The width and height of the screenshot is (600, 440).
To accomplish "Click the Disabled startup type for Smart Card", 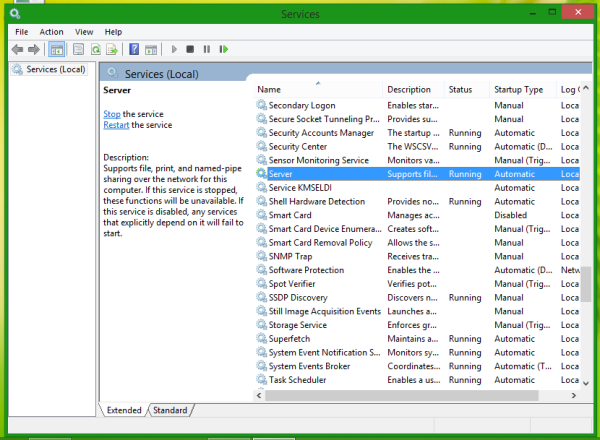I will tap(510, 215).
